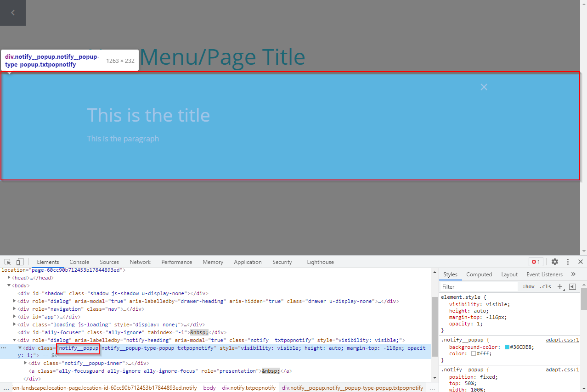Select the Computed sub-tab
The height and width of the screenshot is (392, 587).
click(479, 274)
